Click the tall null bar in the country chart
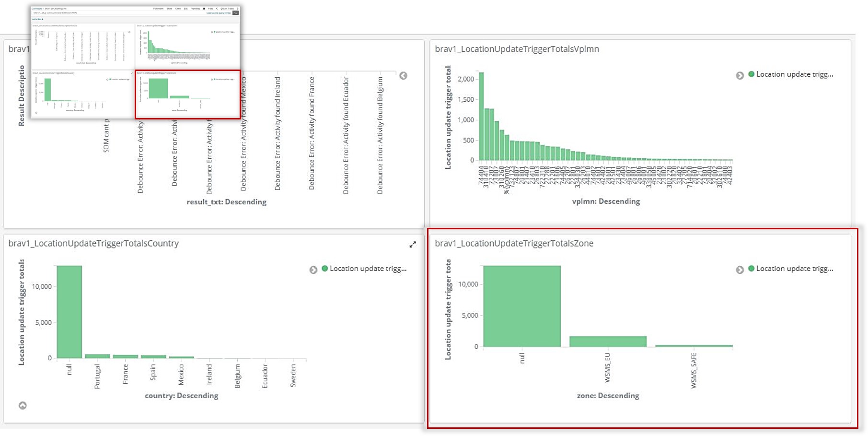Viewport: 868px width, 436px height. [69, 312]
